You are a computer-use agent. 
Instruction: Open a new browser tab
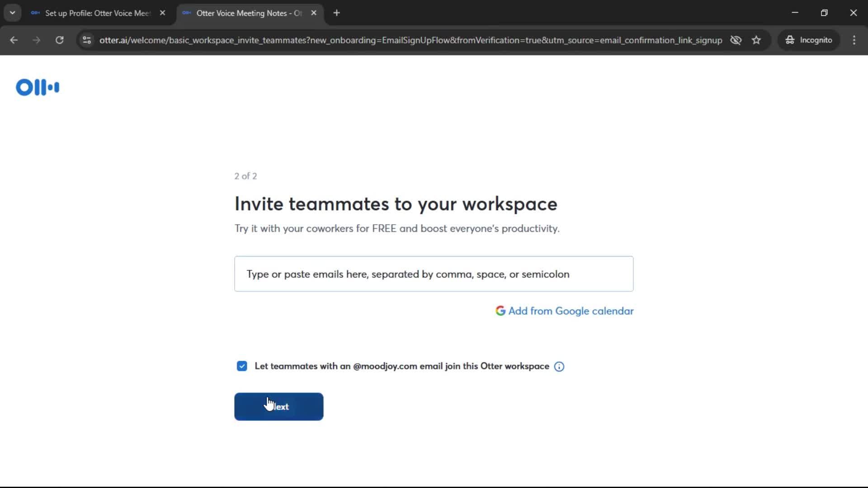[x=336, y=13]
